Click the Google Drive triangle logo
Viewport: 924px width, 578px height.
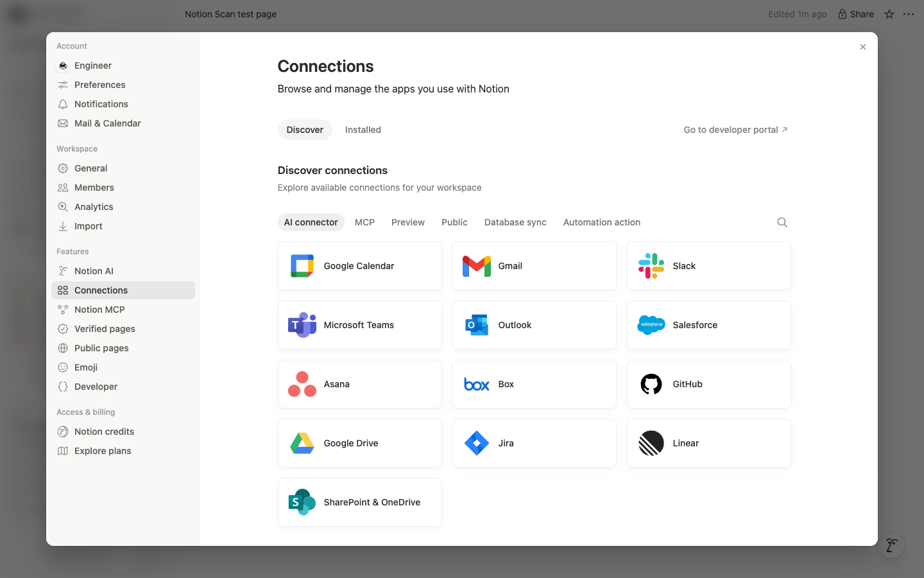coord(302,443)
